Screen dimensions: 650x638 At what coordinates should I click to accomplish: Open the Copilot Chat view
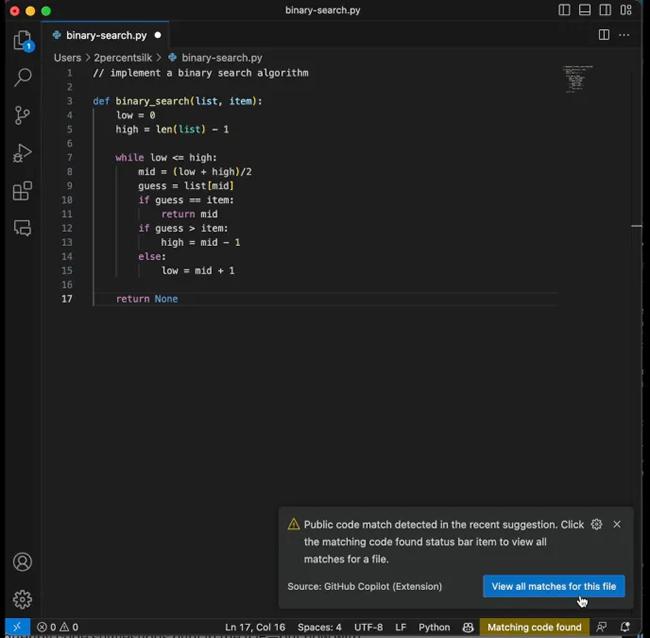click(x=22, y=228)
